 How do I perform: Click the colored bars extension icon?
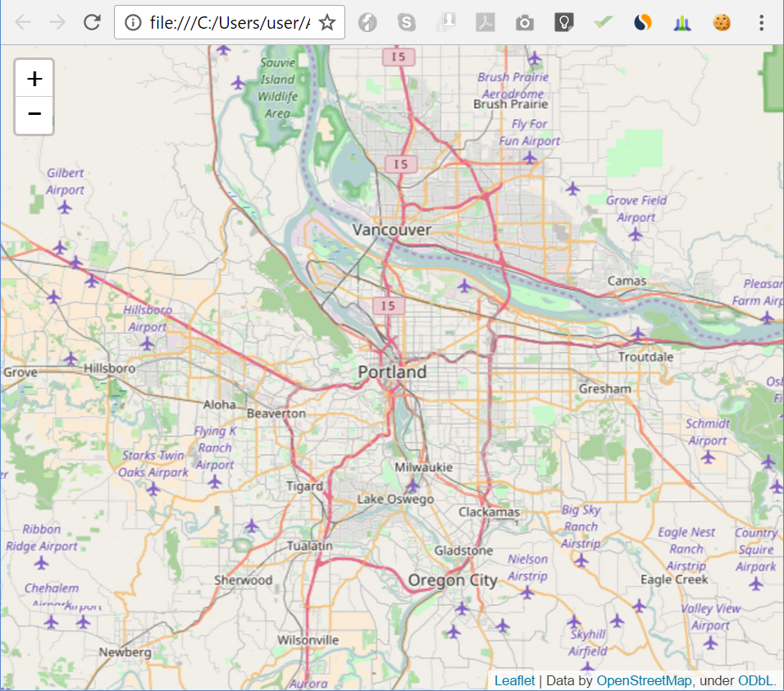click(682, 22)
